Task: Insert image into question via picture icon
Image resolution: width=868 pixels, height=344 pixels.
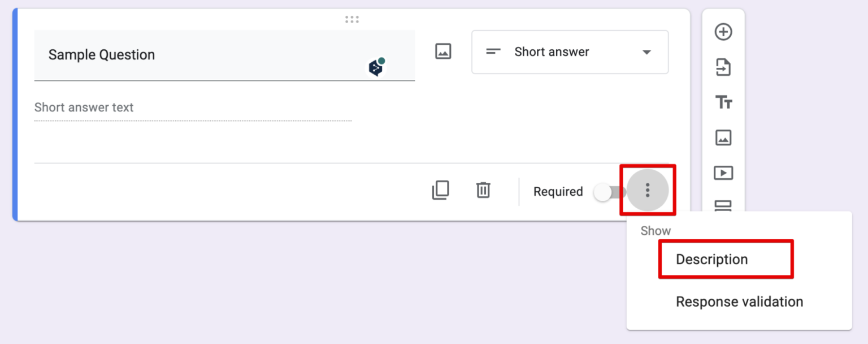Action: (x=443, y=51)
